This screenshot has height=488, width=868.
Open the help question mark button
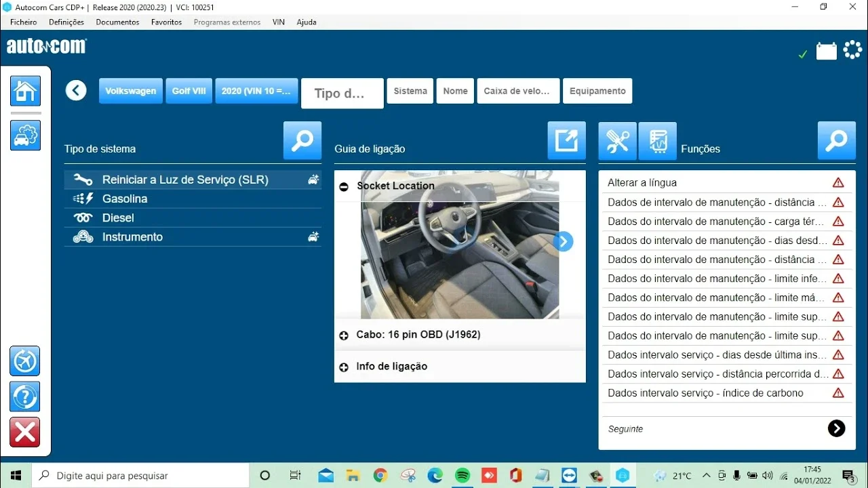coord(25,396)
